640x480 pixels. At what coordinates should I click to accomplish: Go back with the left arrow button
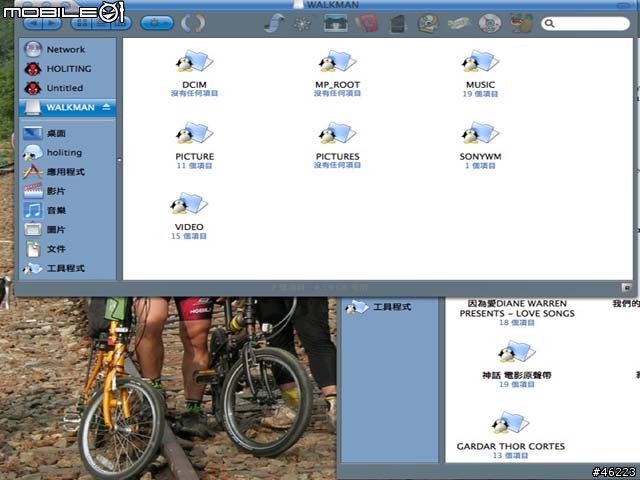pyautogui.click(x=33, y=23)
